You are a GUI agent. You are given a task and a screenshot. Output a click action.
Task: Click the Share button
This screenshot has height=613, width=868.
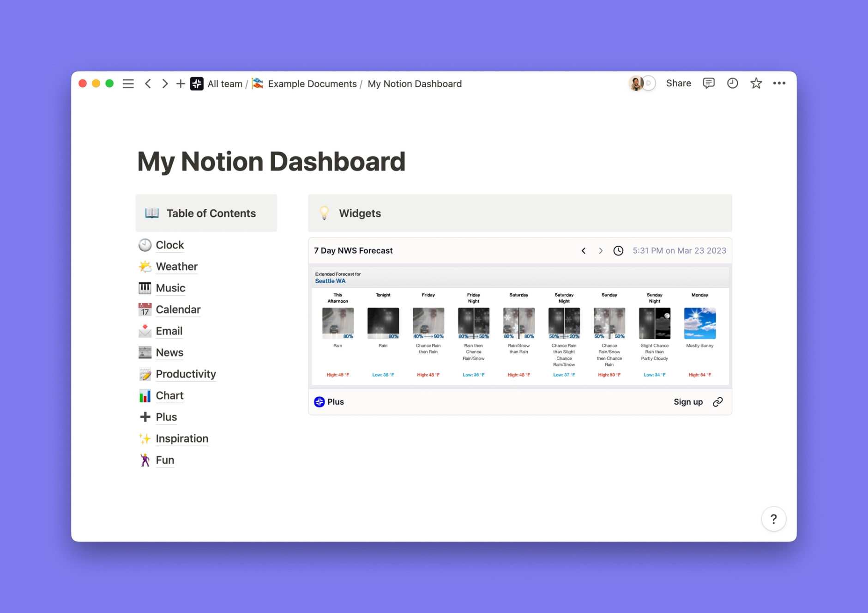click(678, 83)
